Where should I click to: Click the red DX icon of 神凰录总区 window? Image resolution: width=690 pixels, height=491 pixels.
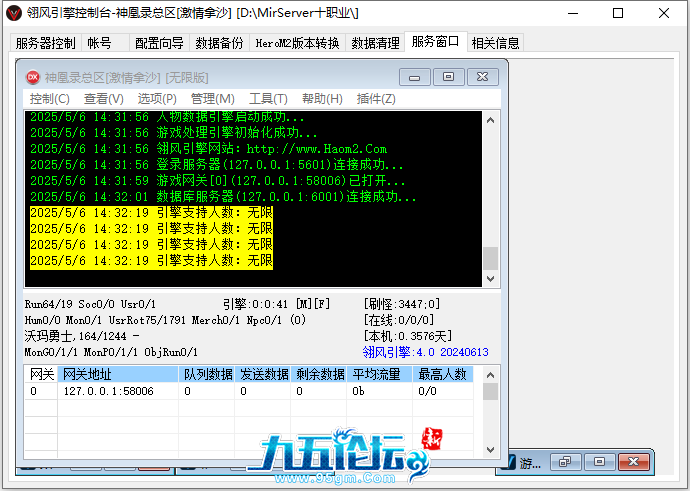coord(33,77)
